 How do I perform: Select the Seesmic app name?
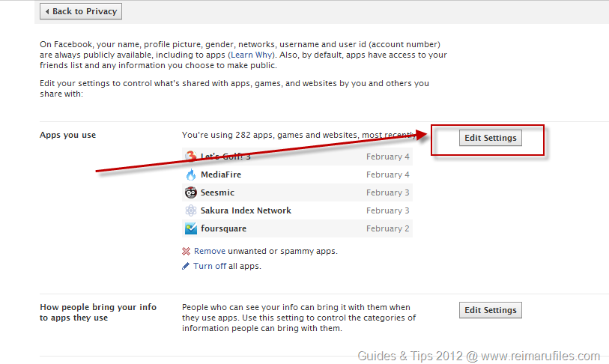point(217,192)
